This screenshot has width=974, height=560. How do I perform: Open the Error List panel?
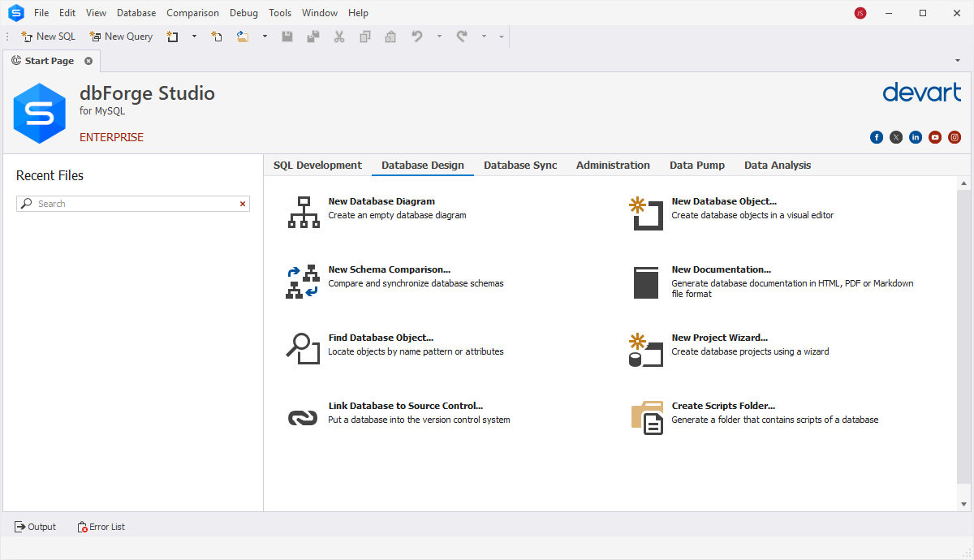101,527
